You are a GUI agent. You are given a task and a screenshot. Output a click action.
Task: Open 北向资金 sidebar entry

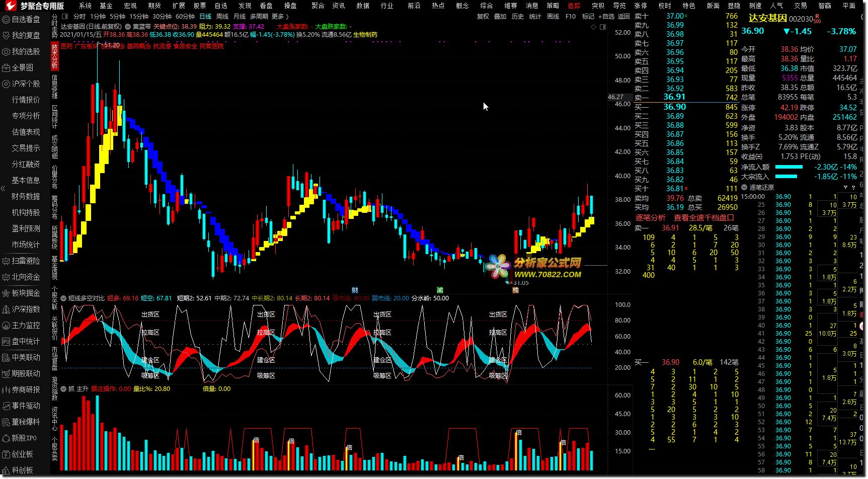point(22,277)
